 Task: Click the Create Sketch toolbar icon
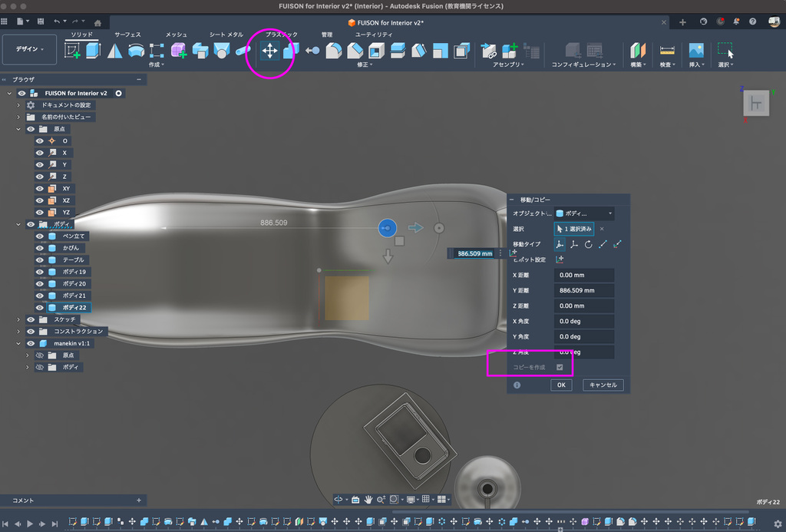coord(72,51)
